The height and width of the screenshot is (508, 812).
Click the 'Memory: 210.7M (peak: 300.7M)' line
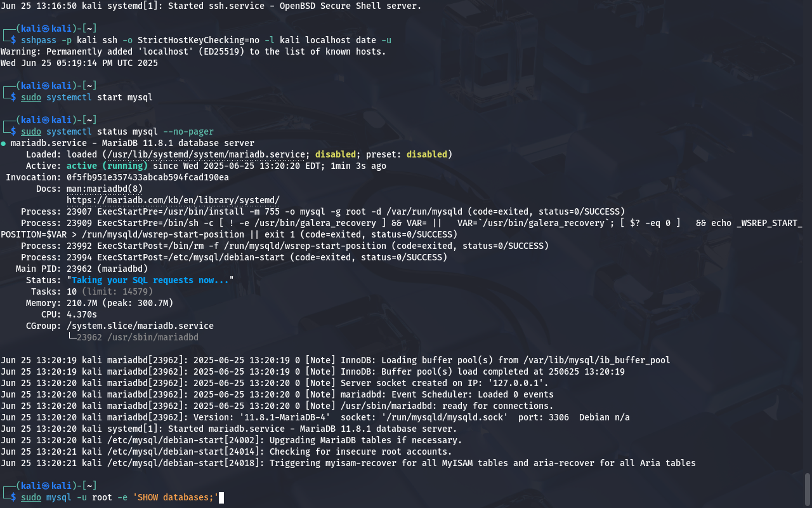tap(100, 303)
